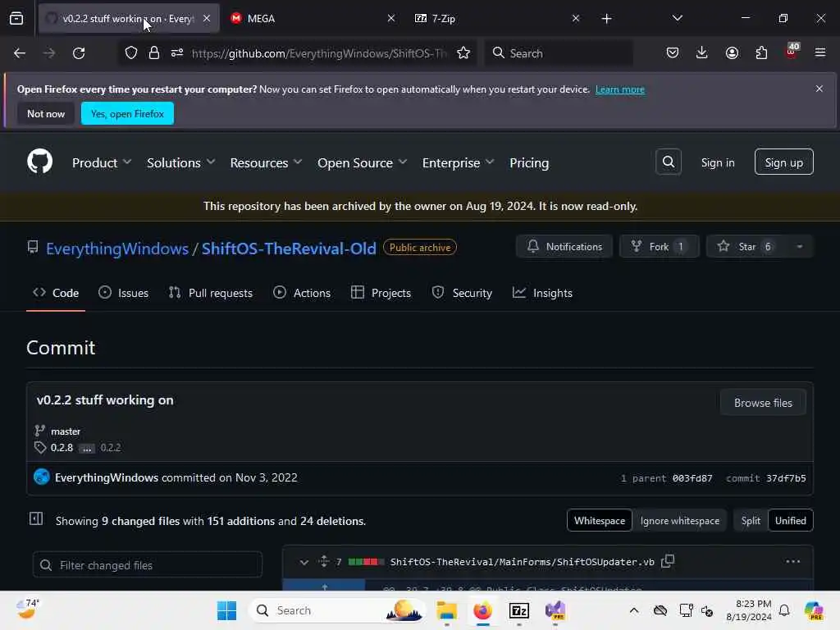840x630 pixels.
Task: Click the Browse files button
Action: point(763,402)
